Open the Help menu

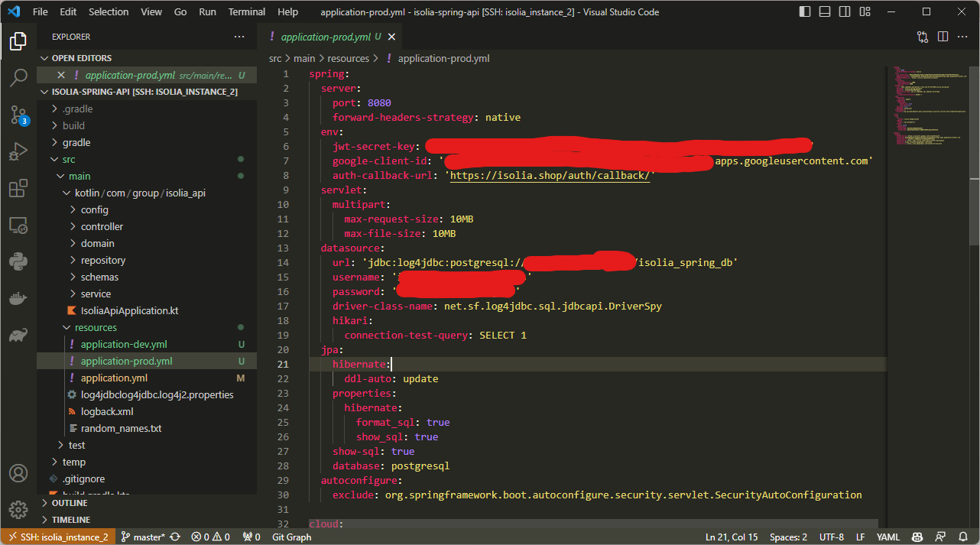288,12
